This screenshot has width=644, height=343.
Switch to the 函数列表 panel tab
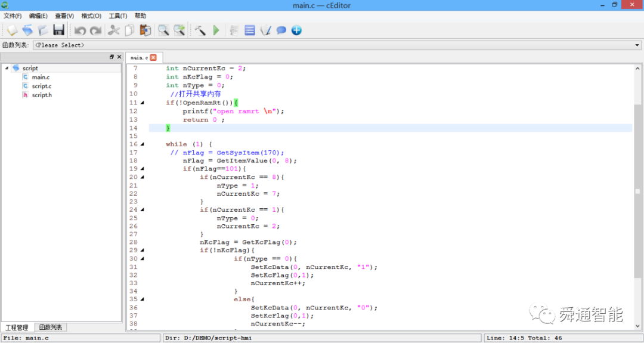tap(51, 327)
